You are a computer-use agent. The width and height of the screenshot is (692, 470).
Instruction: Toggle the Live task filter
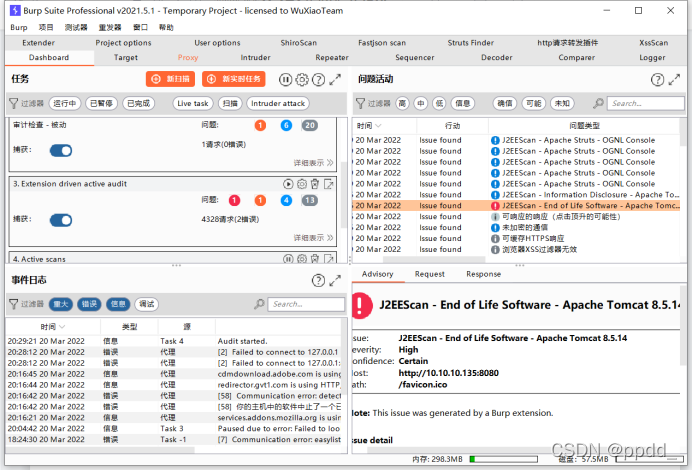(192, 103)
